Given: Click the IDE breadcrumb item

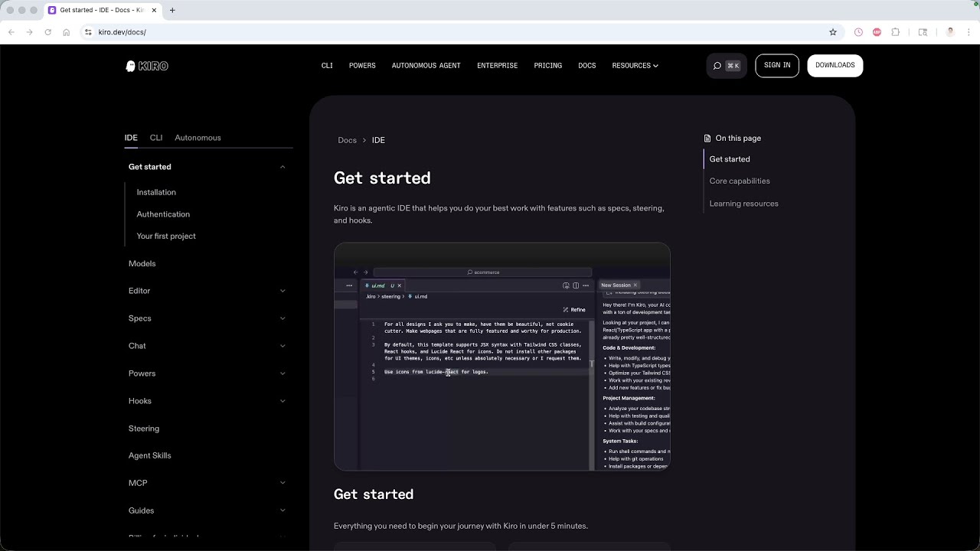Looking at the screenshot, I should [x=378, y=140].
